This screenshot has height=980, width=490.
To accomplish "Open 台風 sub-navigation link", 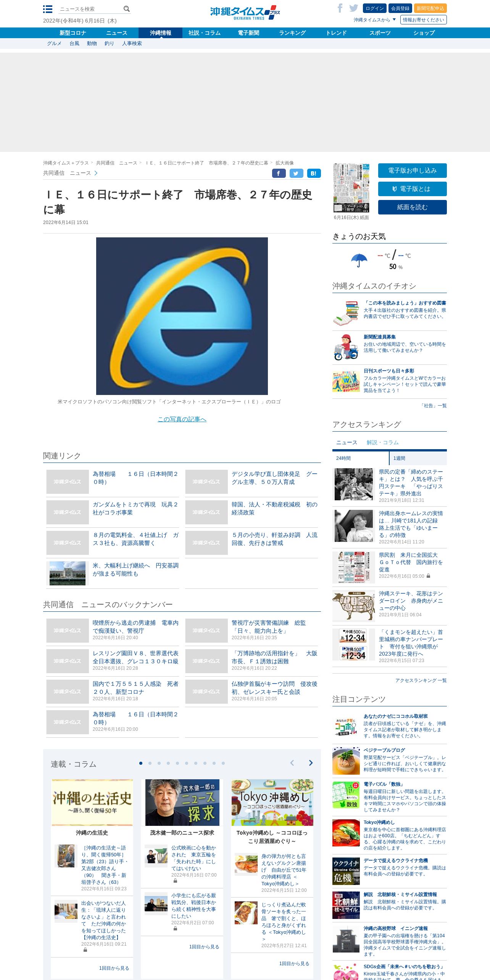I will tap(74, 44).
